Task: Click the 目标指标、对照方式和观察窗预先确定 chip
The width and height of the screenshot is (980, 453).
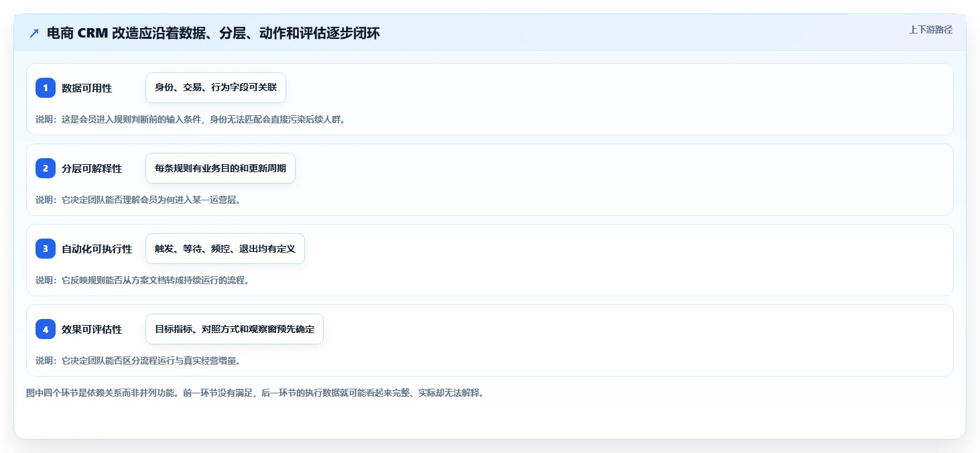Action: point(235,329)
